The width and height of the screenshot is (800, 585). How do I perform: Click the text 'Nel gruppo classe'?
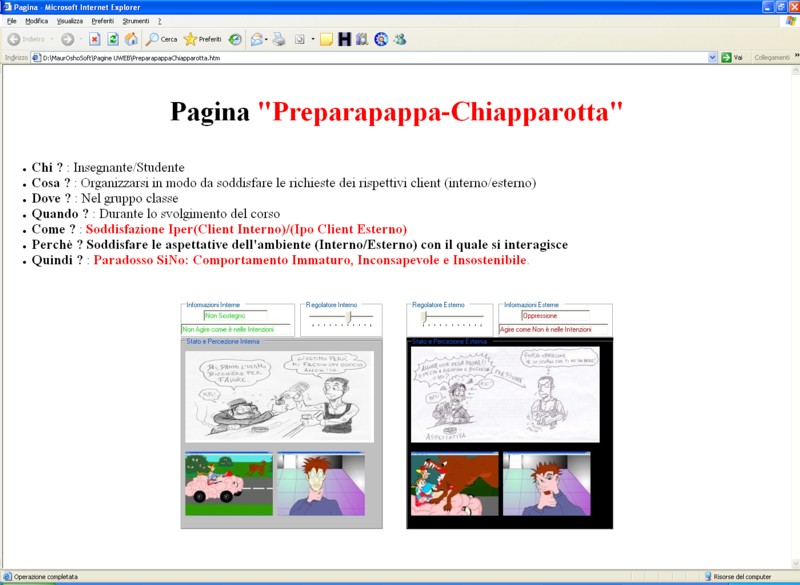(x=130, y=198)
